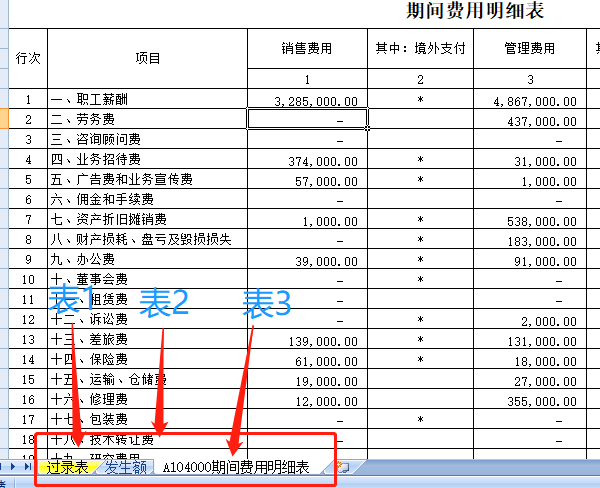This screenshot has width=600, height=488.
Task: Select the 销售费用 column header
Action: [x=307, y=49]
